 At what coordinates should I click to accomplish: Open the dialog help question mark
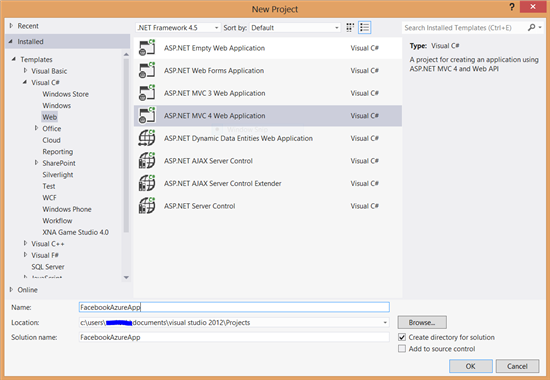pos(512,7)
